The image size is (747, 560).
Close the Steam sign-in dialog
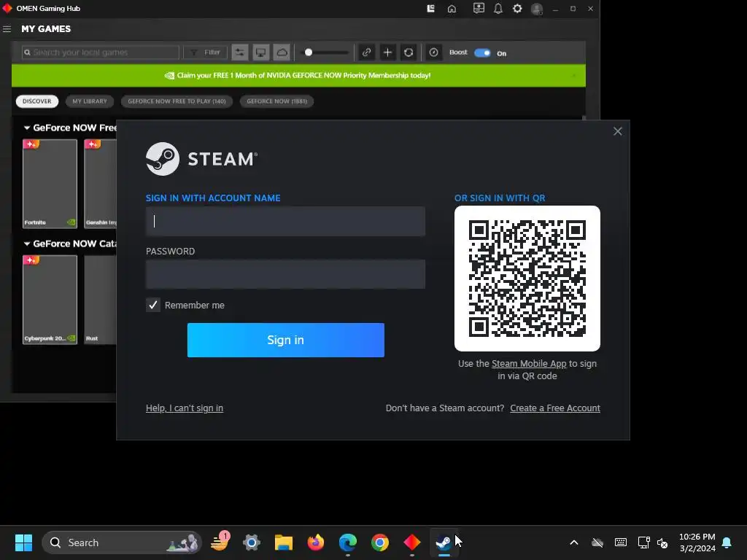617,131
